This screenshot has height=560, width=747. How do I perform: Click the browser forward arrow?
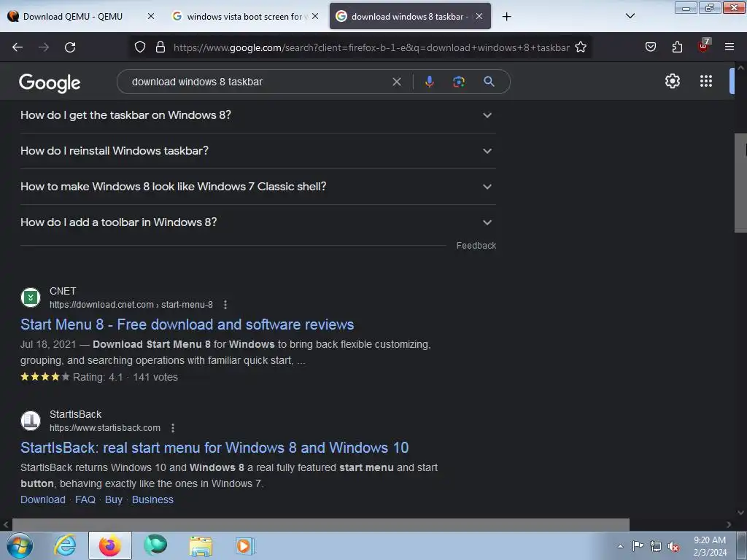44,47
